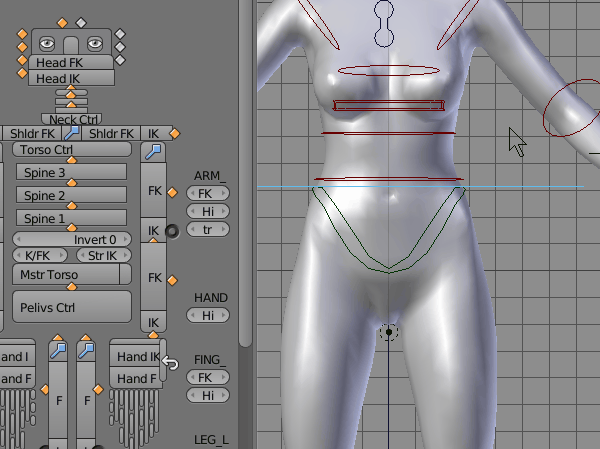Viewport: 600px width, 449px height.
Task: Click the HAND Hi value field
Action: coord(208,315)
